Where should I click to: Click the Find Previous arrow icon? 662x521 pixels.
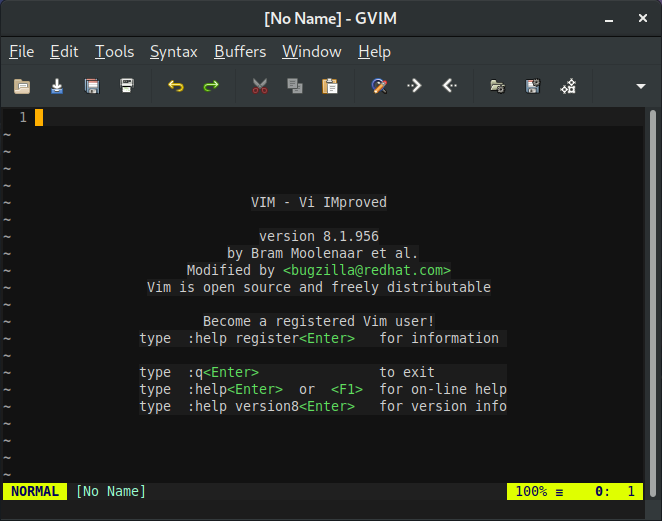[x=449, y=86]
